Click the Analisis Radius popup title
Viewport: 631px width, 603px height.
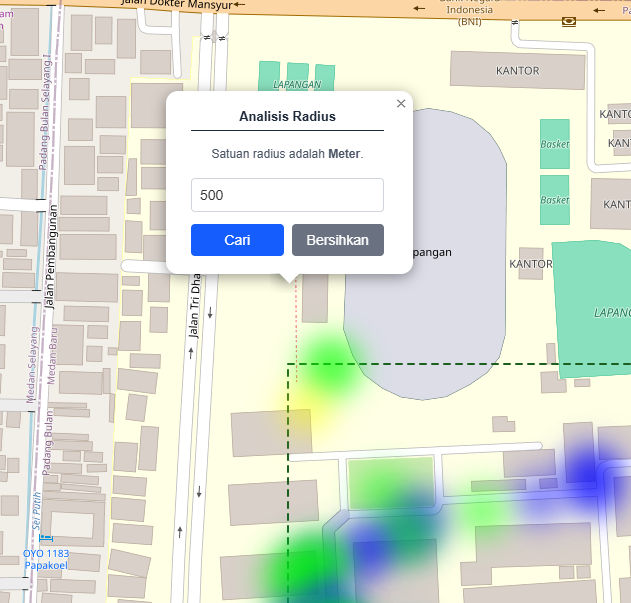click(x=287, y=116)
